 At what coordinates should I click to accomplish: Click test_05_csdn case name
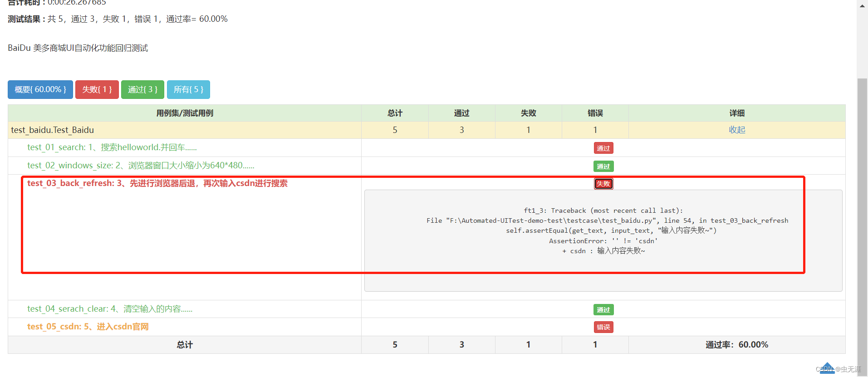pyautogui.click(x=88, y=327)
